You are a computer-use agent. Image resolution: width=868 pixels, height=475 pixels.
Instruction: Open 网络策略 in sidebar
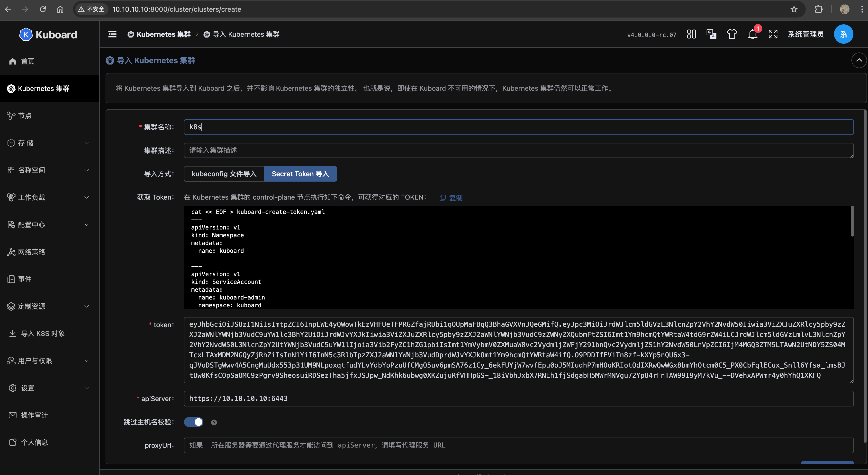click(x=50, y=252)
